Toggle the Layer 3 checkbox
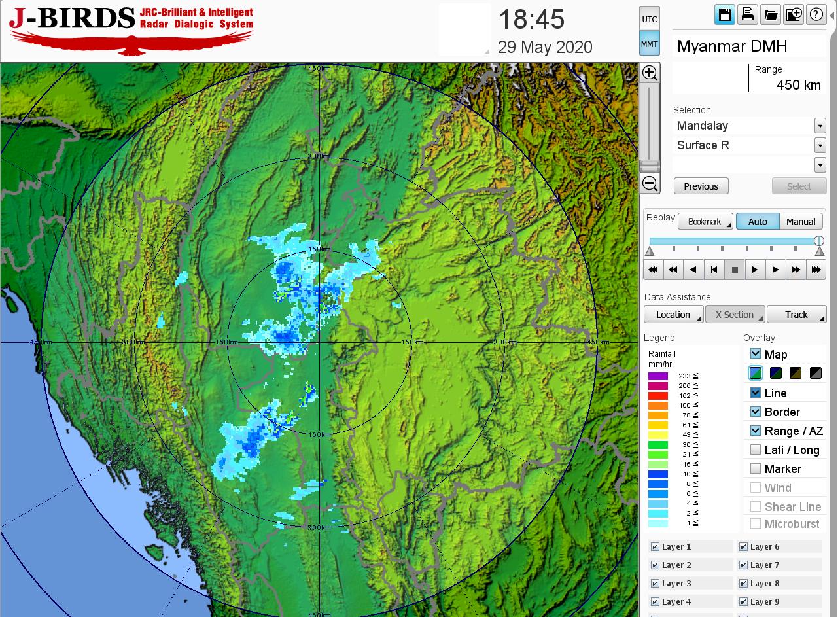840x617 pixels. click(x=655, y=584)
